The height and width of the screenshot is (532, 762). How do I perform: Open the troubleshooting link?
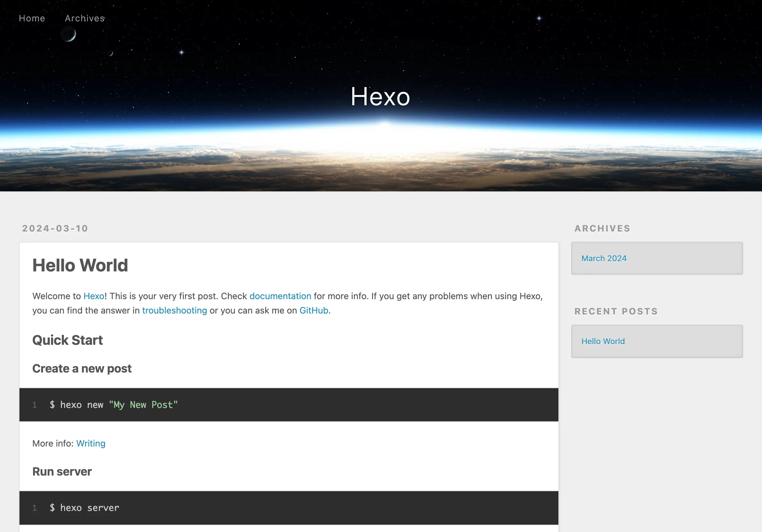click(175, 310)
